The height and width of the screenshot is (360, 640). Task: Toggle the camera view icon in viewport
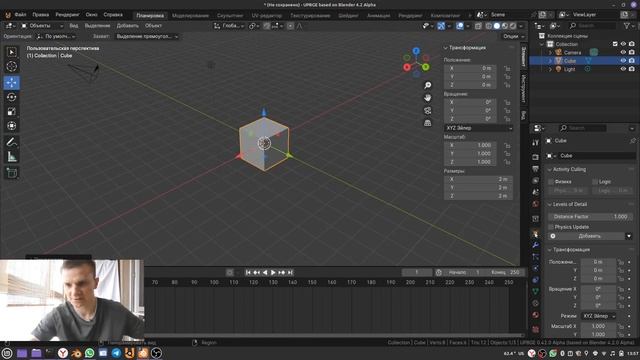click(427, 111)
